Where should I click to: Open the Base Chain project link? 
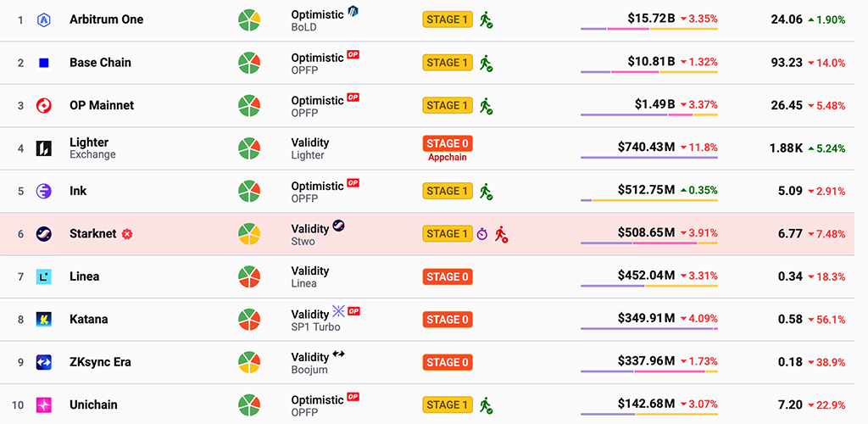click(100, 63)
